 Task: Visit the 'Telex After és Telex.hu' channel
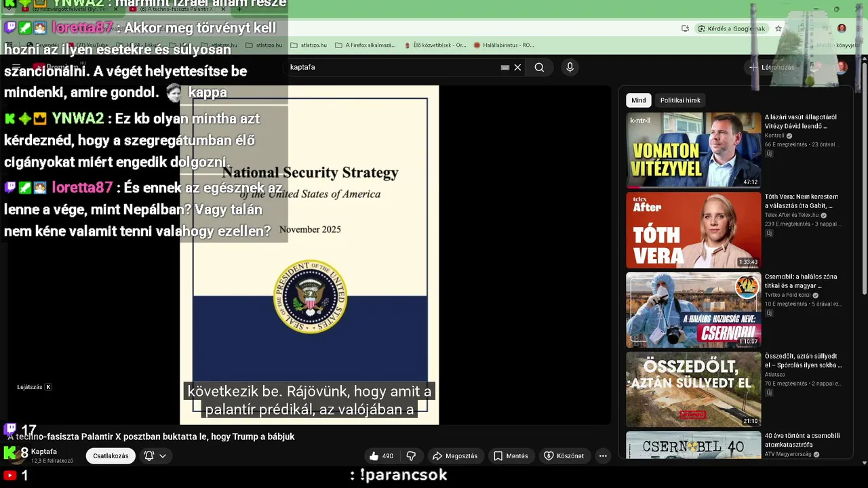tap(792, 216)
